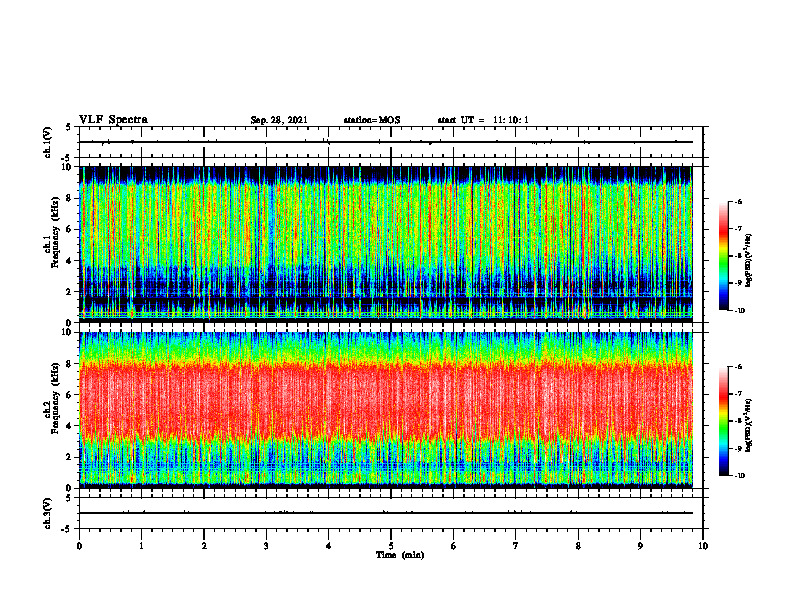Click the ch.1 voltage waveform strip

point(391,142)
